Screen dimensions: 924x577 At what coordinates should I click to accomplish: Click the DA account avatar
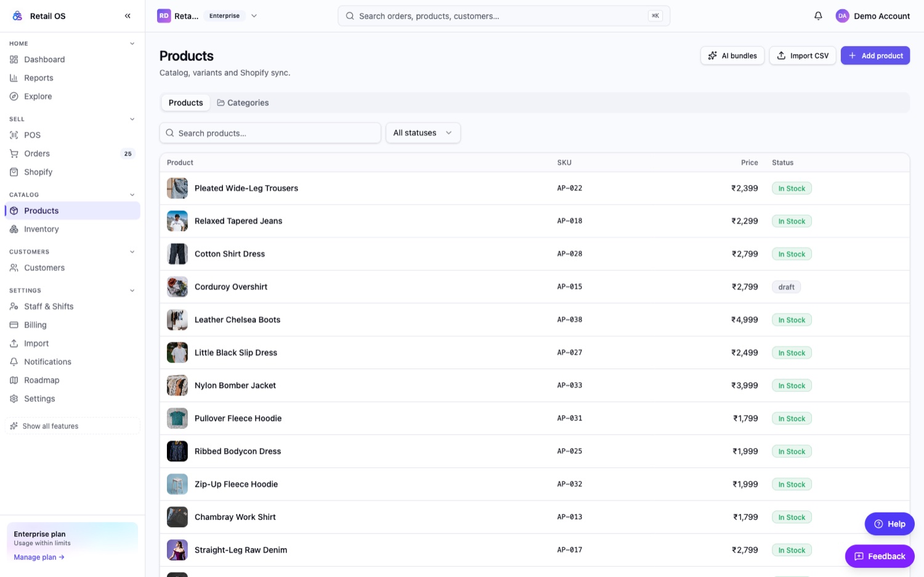842,16
